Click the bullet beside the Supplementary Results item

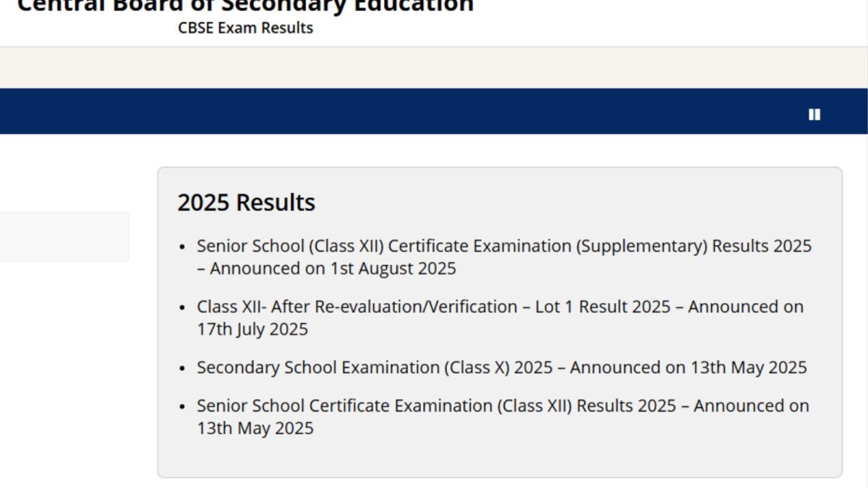(x=182, y=247)
